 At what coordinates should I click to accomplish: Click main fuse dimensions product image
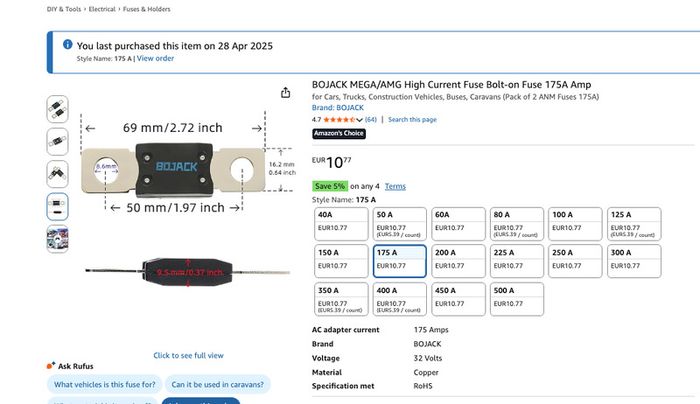pyautogui.click(x=188, y=199)
